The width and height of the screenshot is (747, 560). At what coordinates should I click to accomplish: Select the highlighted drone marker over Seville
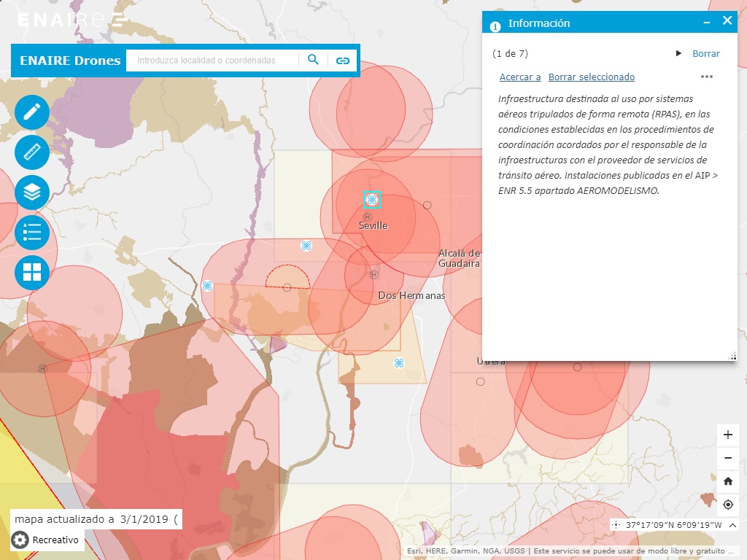[x=371, y=199]
